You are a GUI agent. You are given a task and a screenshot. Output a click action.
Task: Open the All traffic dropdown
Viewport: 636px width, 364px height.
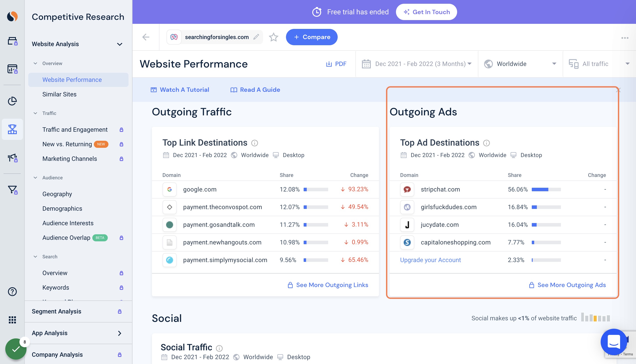pos(599,64)
